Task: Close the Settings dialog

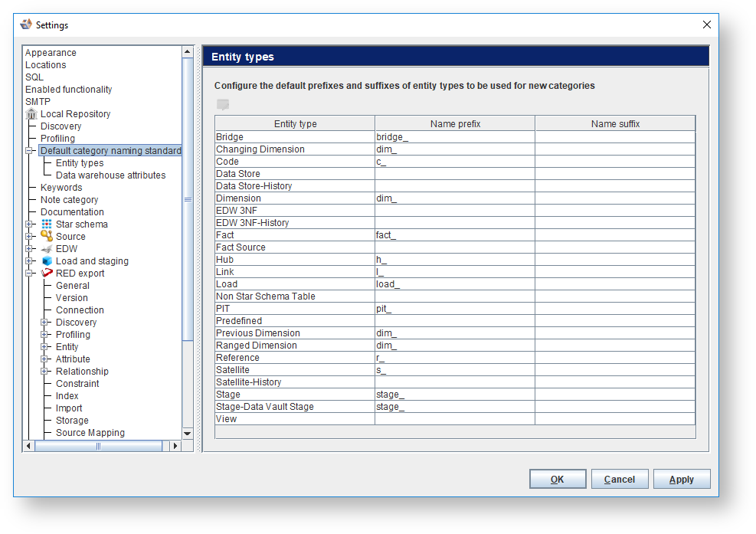Action: pyautogui.click(x=707, y=25)
